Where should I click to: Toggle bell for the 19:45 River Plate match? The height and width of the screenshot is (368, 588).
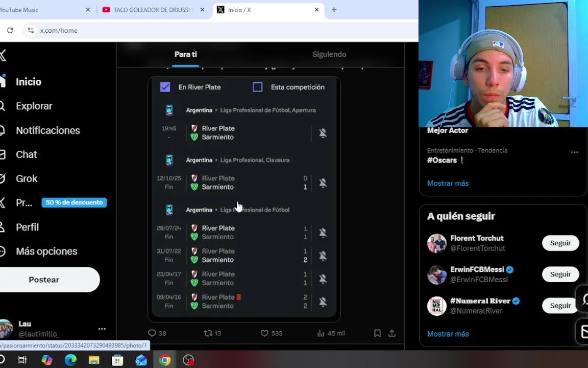pyautogui.click(x=323, y=133)
